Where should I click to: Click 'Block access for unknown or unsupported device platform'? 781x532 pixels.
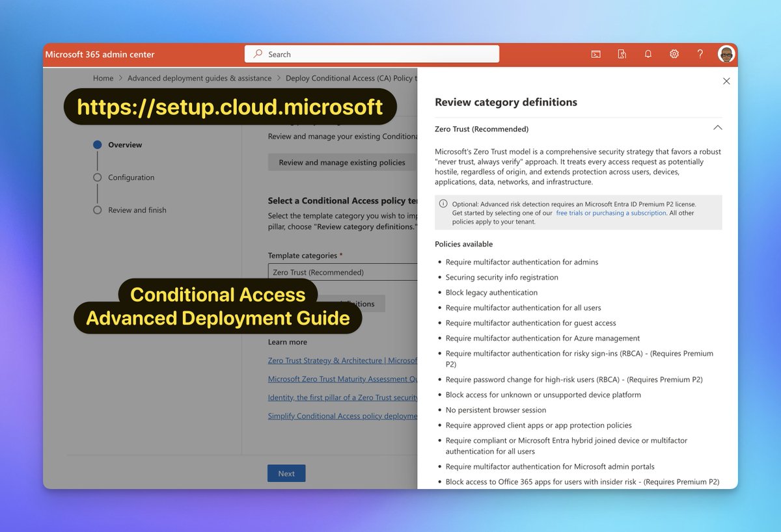click(x=543, y=395)
